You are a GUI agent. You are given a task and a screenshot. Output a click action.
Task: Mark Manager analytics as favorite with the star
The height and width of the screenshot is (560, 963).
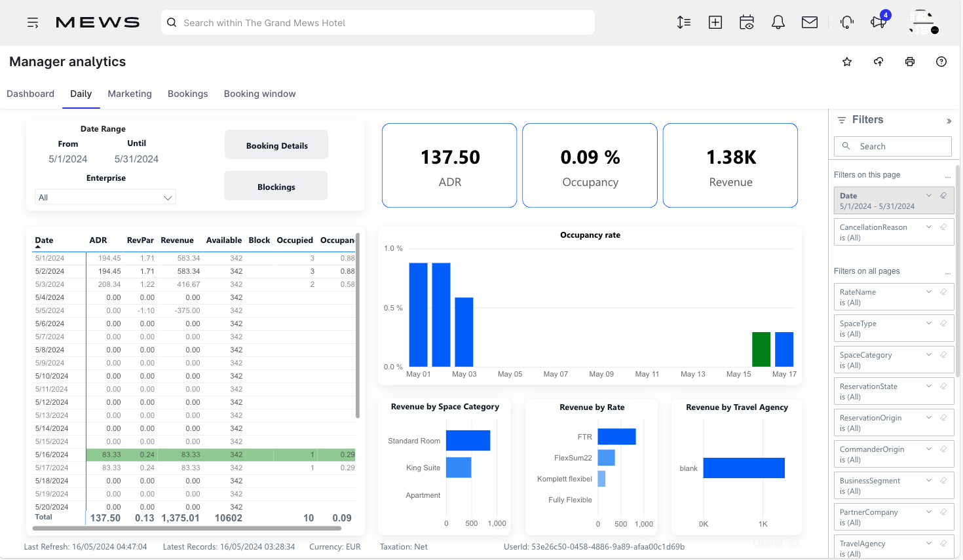846,61
